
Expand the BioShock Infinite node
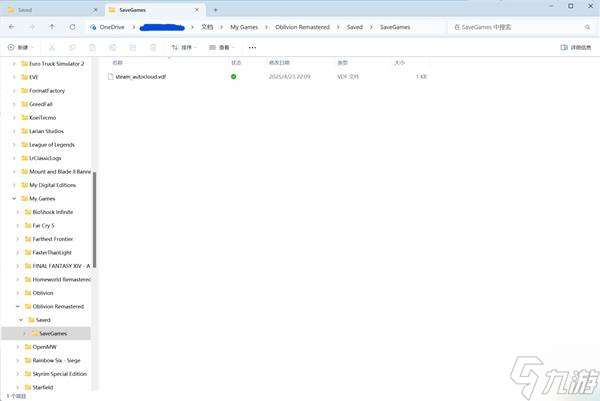coord(18,212)
